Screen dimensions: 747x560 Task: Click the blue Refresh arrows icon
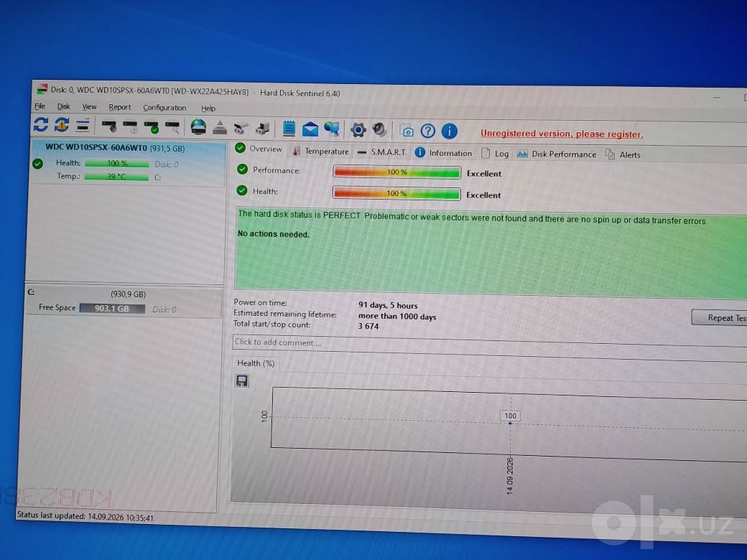coord(41,125)
